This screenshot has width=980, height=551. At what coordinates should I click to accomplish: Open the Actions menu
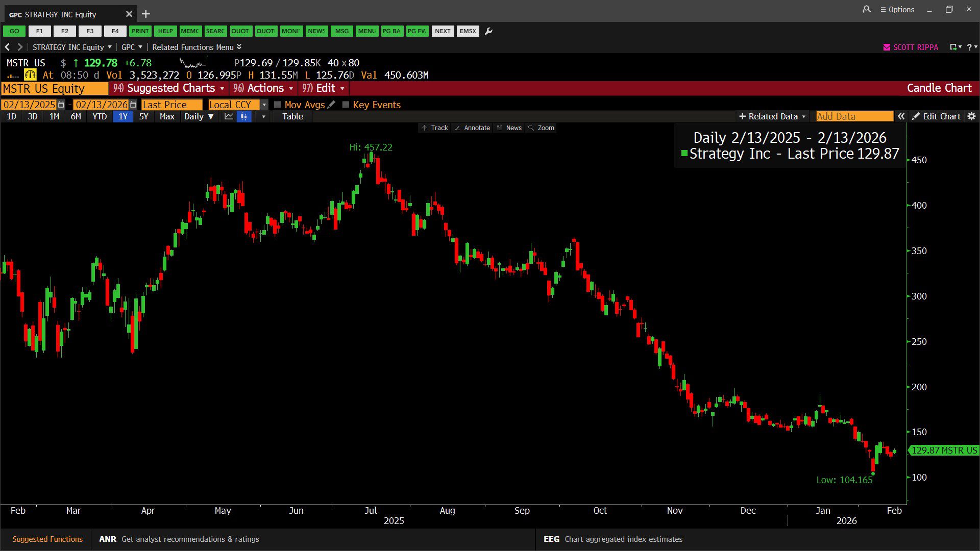263,88
